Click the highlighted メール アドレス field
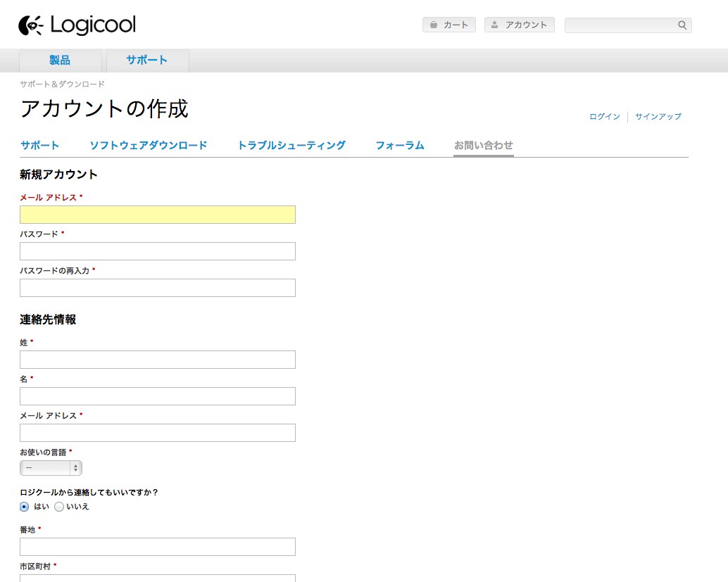The height and width of the screenshot is (582, 728). pos(157,215)
